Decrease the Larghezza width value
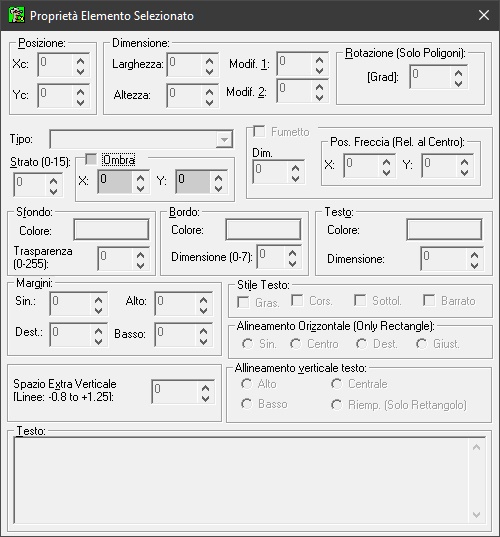The image size is (500, 537). (209, 72)
